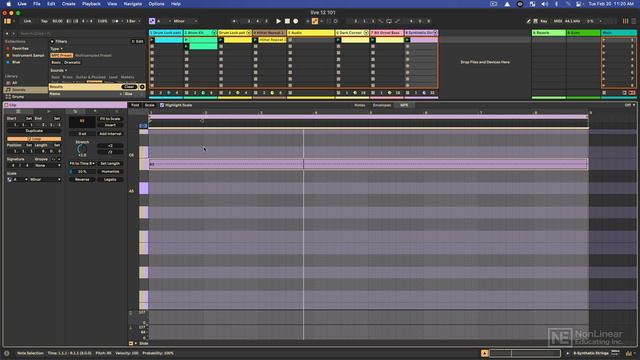Duplicate the clip loop with Duplicate button
The height and width of the screenshot is (360, 640).
(34, 131)
